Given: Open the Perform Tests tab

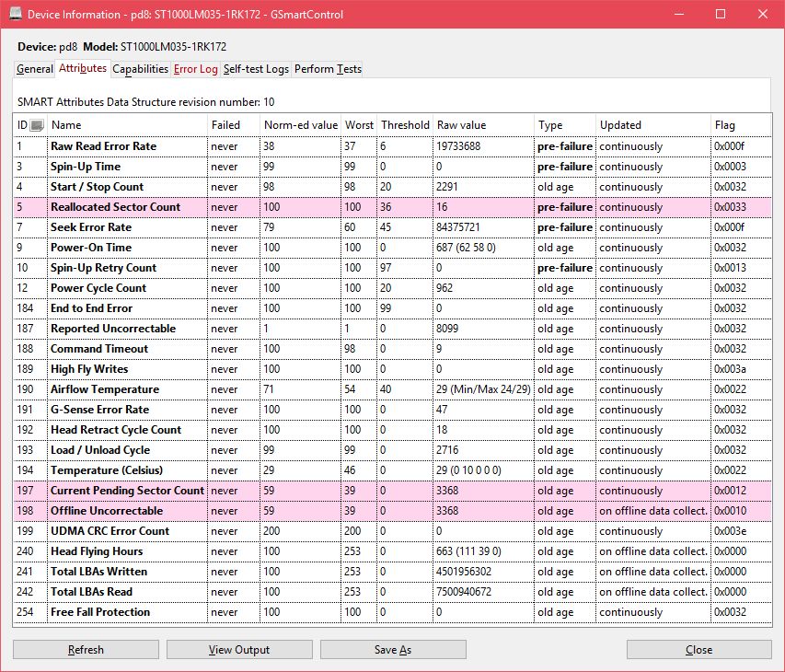Looking at the screenshot, I should coord(328,69).
